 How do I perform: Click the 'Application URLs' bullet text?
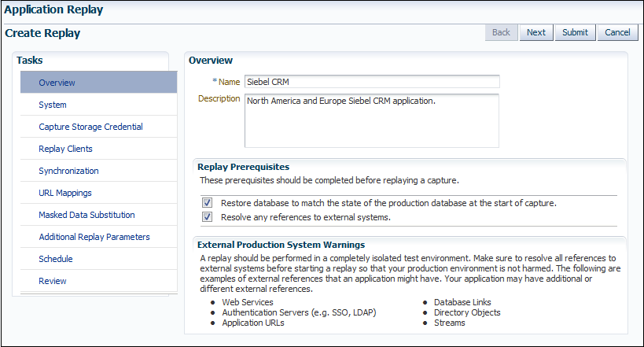coord(253,323)
